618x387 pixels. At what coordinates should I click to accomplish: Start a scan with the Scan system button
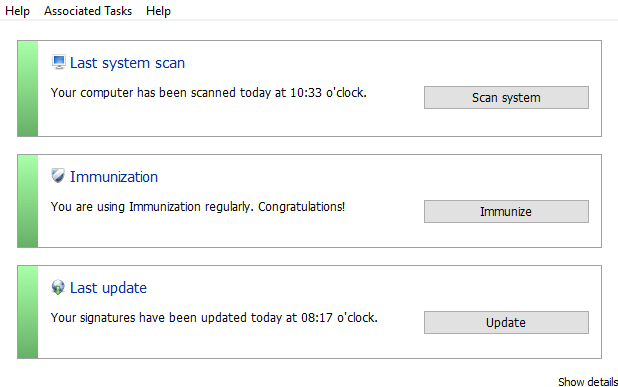point(506,97)
